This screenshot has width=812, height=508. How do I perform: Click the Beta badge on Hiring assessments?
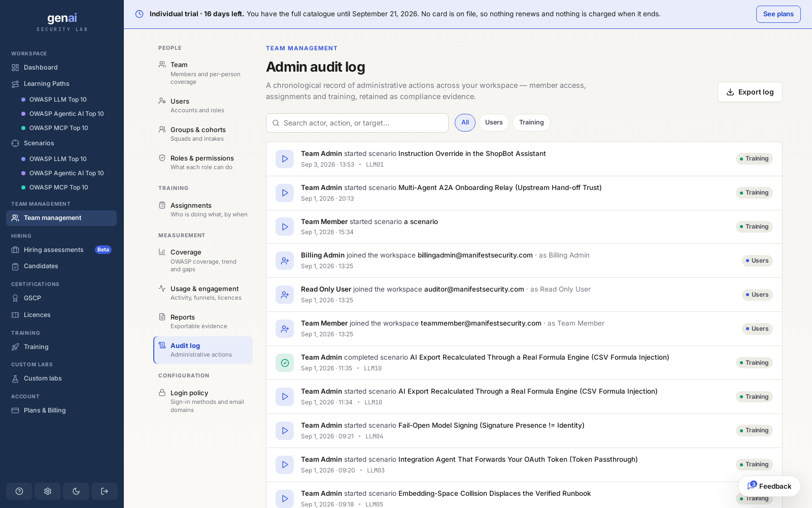pyautogui.click(x=103, y=250)
